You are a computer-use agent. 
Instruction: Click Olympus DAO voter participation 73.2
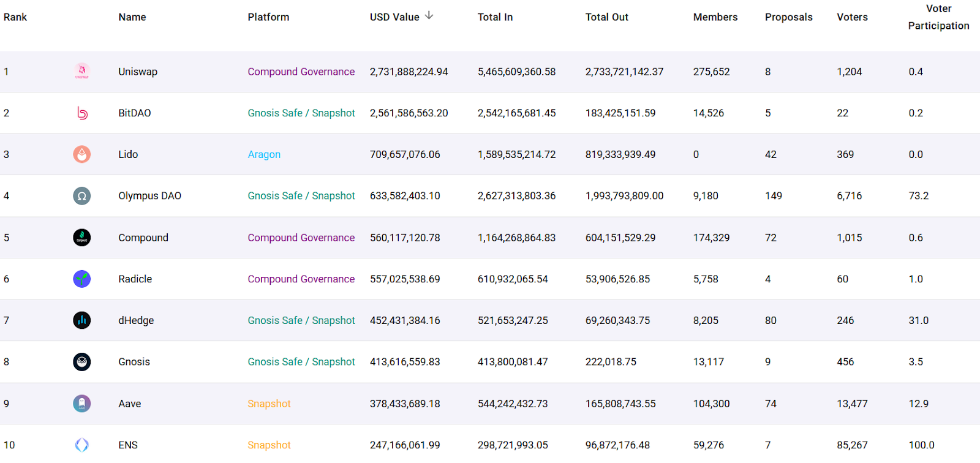(x=918, y=196)
